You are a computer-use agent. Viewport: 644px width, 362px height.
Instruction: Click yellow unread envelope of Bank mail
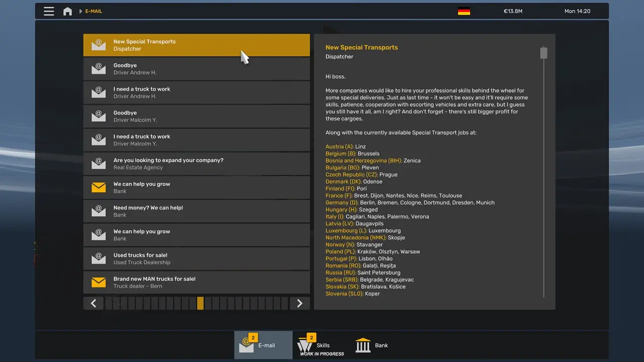tap(99, 188)
